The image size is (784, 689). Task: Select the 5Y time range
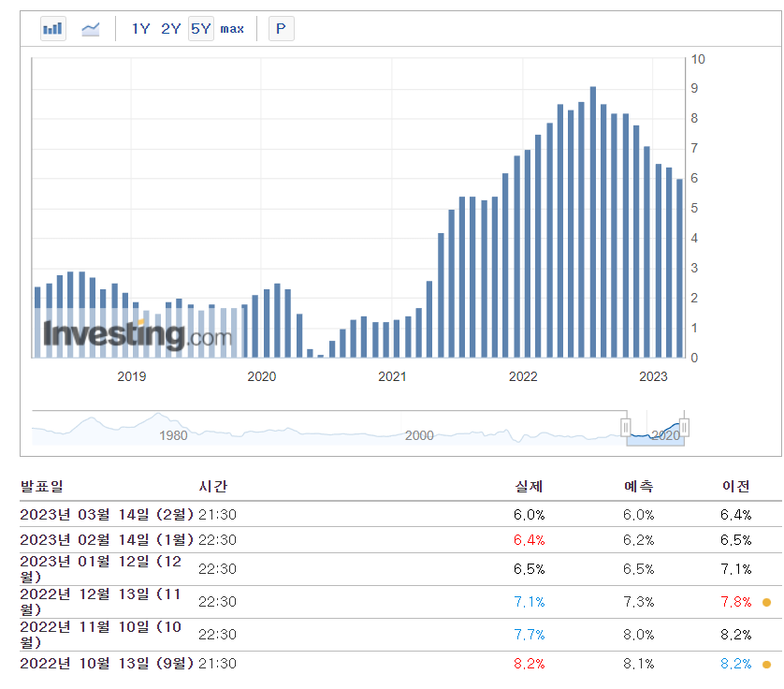[201, 28]
